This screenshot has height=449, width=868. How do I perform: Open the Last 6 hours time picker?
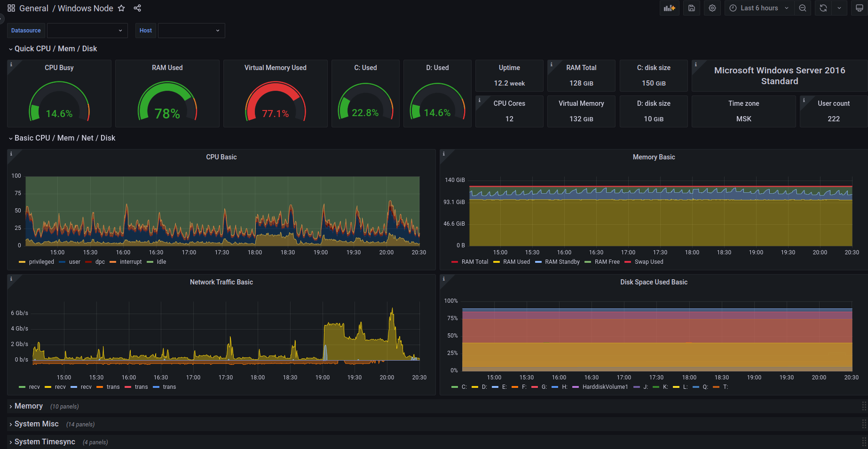[759, 8]
